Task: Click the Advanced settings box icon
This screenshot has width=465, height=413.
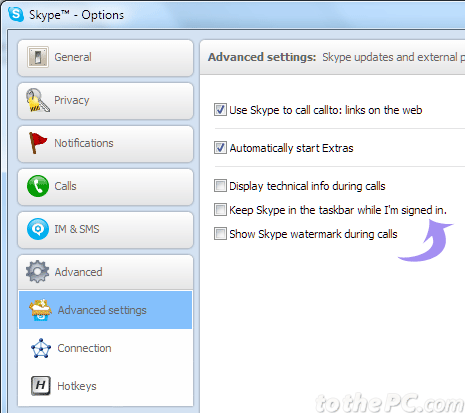Action: [x=41, y=310]
